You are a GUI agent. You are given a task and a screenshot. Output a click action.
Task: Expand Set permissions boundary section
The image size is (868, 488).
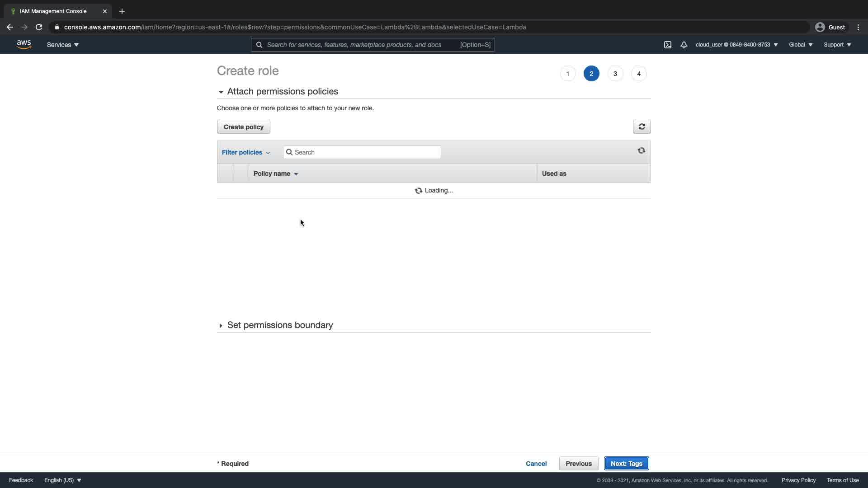(x=221, y=326)
